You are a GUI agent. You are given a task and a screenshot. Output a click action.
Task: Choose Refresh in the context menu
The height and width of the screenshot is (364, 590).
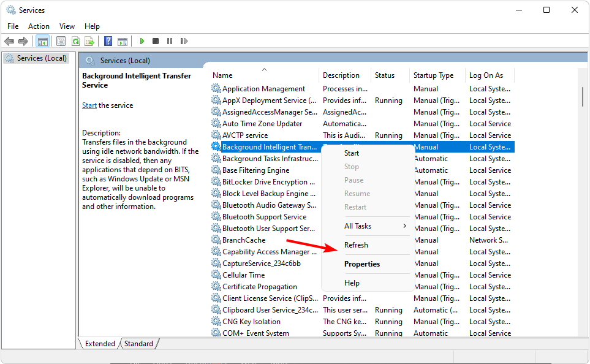point(356,245)
